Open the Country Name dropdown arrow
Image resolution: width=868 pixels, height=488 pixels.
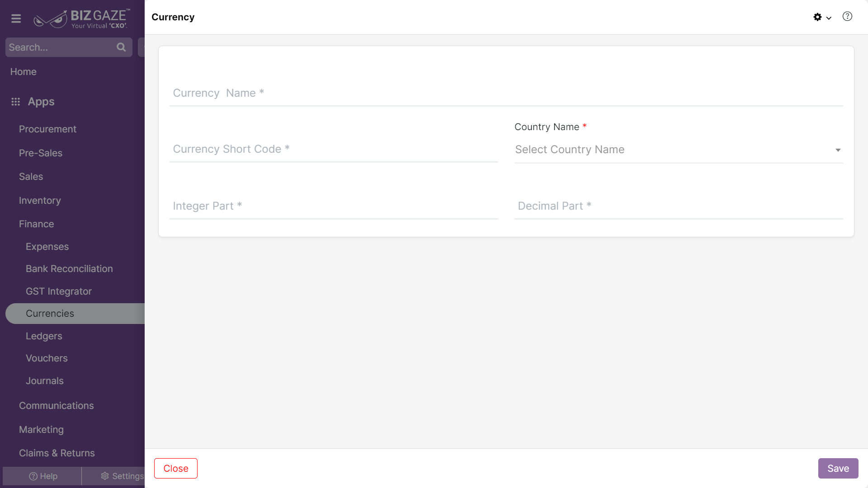coord(838,150)
